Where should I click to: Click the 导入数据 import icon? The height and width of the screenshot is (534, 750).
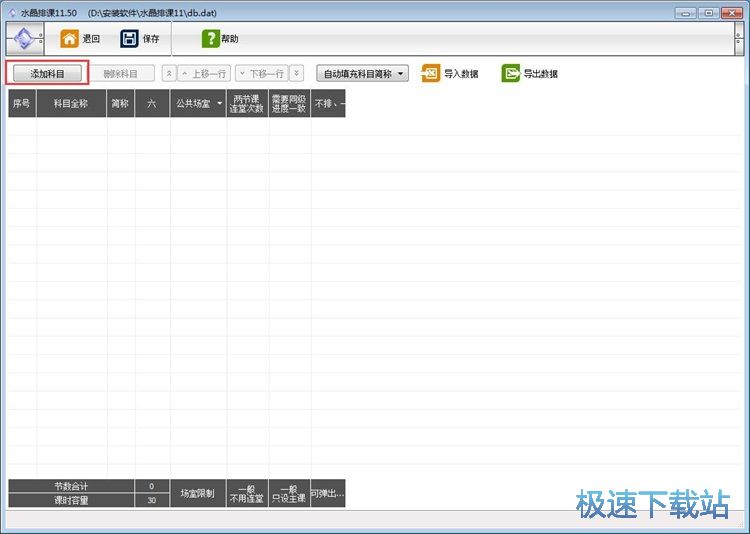pos(430,74)
